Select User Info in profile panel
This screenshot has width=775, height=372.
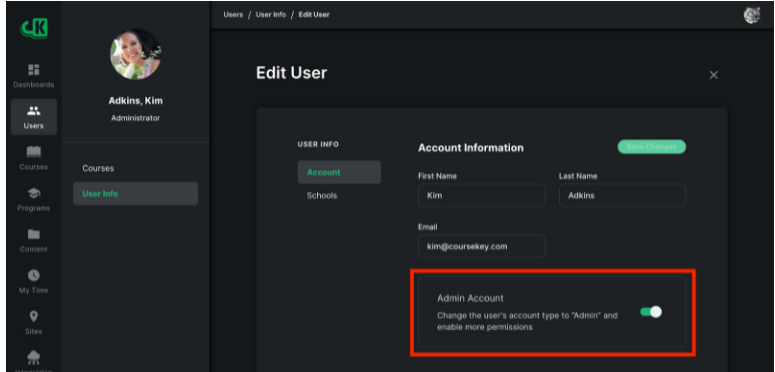click(135, 194)
